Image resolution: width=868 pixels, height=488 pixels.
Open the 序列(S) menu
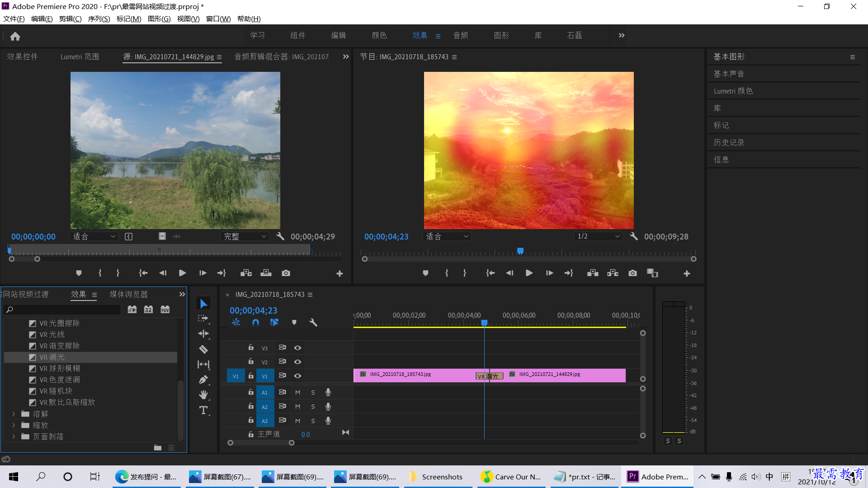[x=99, y=19]
